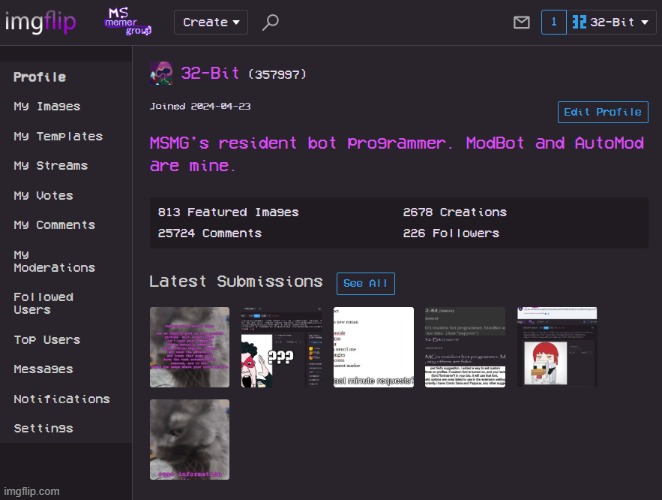This screenshot has height=500, width=662.
Task: Open the thumbnail showing profile bio screenshots
Action: 465,347
